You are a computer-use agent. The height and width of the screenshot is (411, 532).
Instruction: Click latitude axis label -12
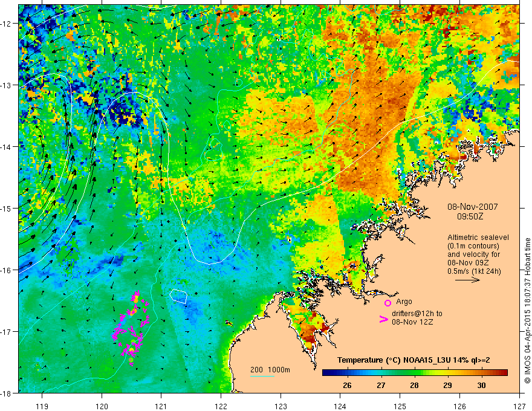click(x=7, y=24)
